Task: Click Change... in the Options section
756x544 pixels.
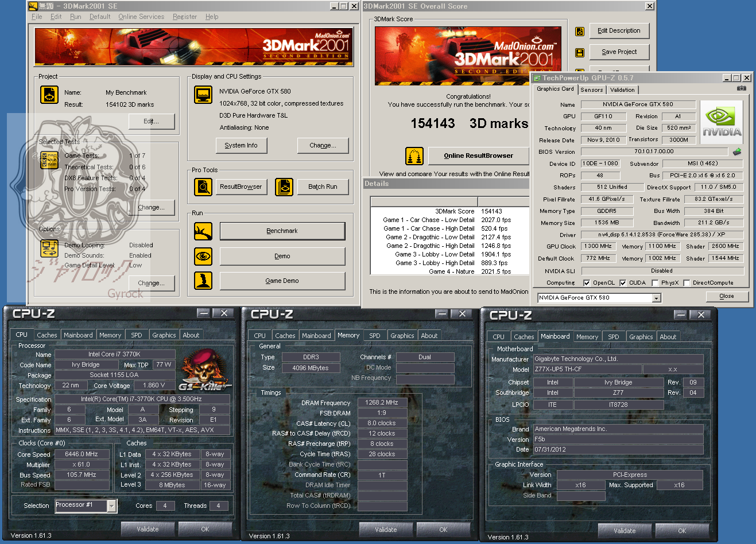Action: [152, 283]
